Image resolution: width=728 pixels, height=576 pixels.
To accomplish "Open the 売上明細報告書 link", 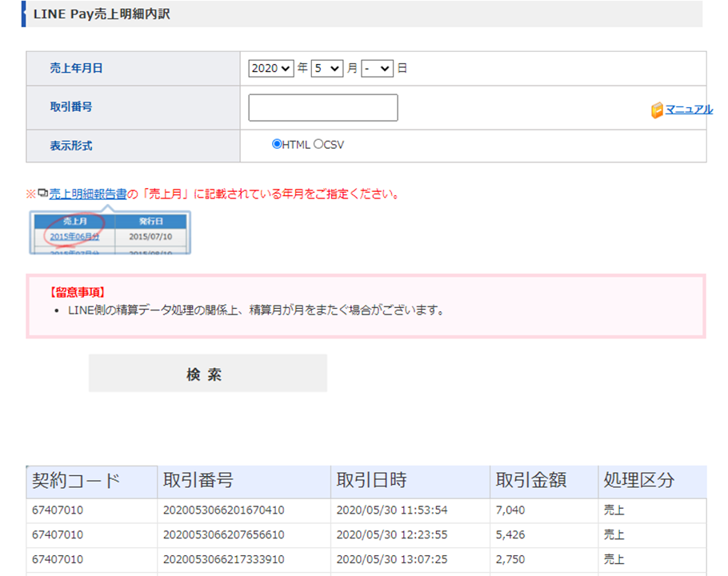I will pos(88,194).
